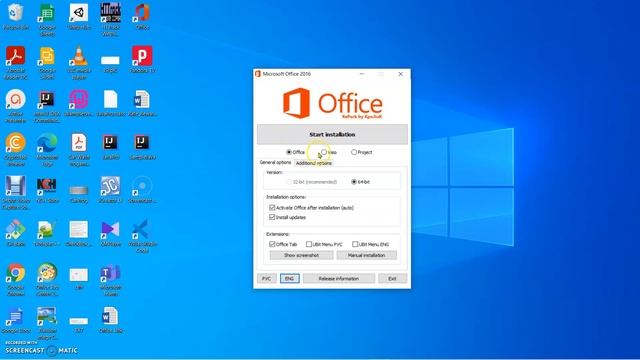Select the PDF file on the desktop
Viewport: 640px width, 360px height.
[x=79, y=149]
